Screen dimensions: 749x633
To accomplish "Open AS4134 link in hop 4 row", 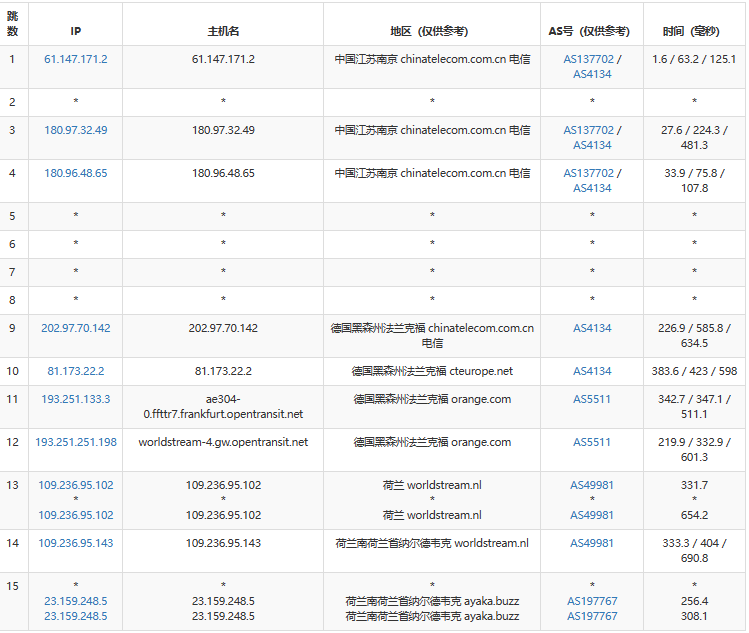I will (x=592, y=188).
